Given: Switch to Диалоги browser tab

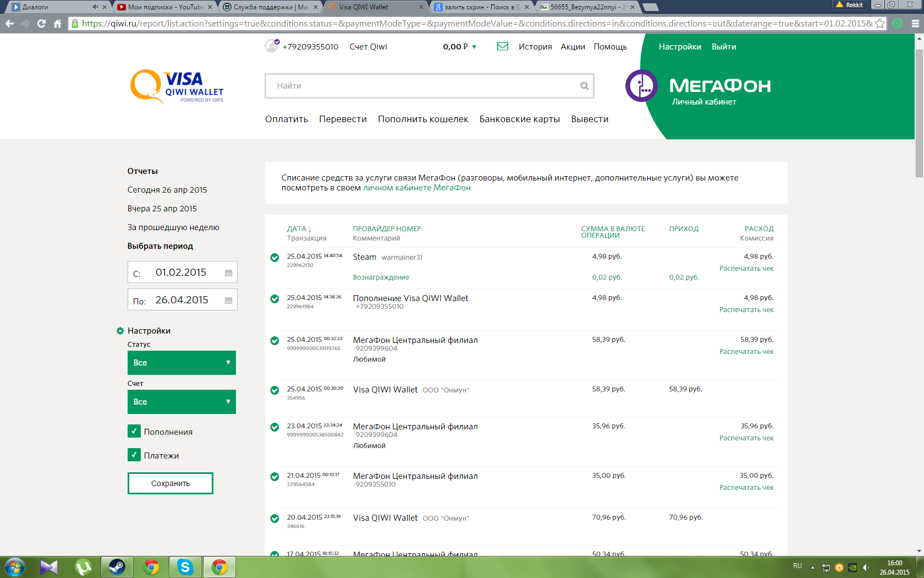Looking at the screenshot, I should 55,7.
